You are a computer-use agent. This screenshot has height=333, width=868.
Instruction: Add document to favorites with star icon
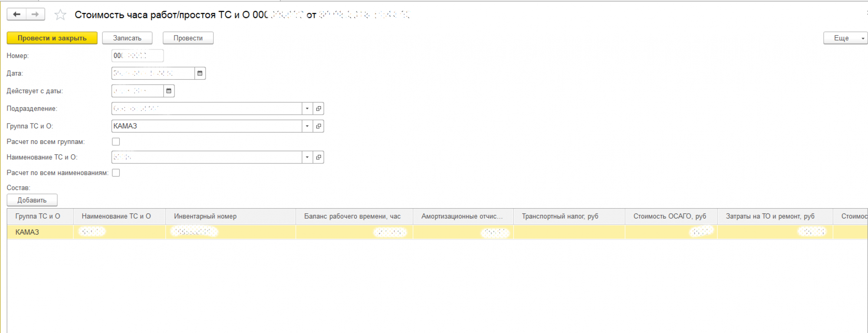click(60, 15)
